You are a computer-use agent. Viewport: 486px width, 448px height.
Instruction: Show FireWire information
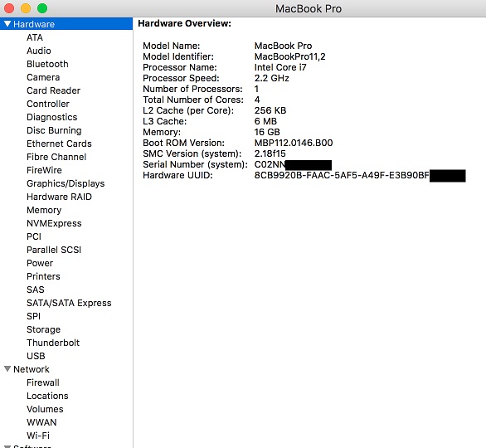[44, 170]
